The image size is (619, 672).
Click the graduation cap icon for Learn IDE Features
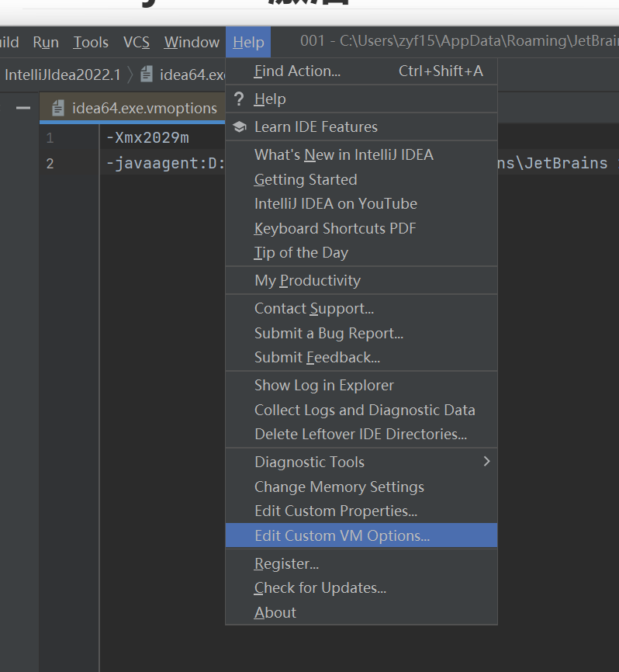coord(240,126)
